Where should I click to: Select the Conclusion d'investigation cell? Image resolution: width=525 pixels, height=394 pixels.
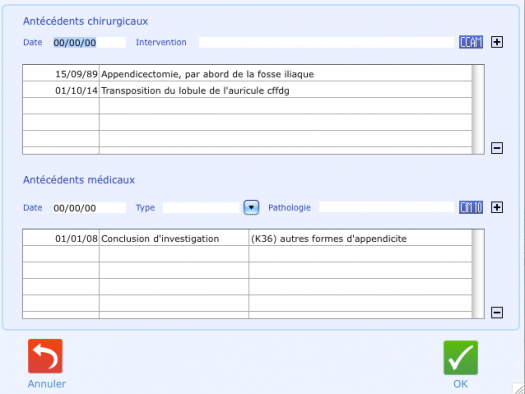(174, 238)
